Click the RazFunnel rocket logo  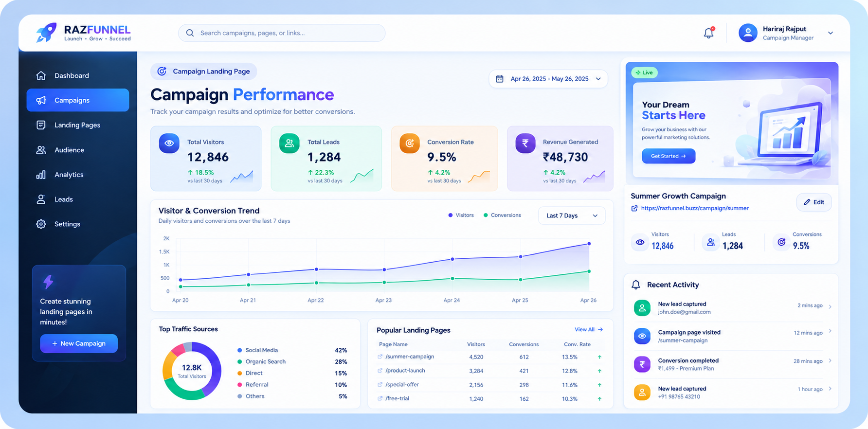coord(46,32)
